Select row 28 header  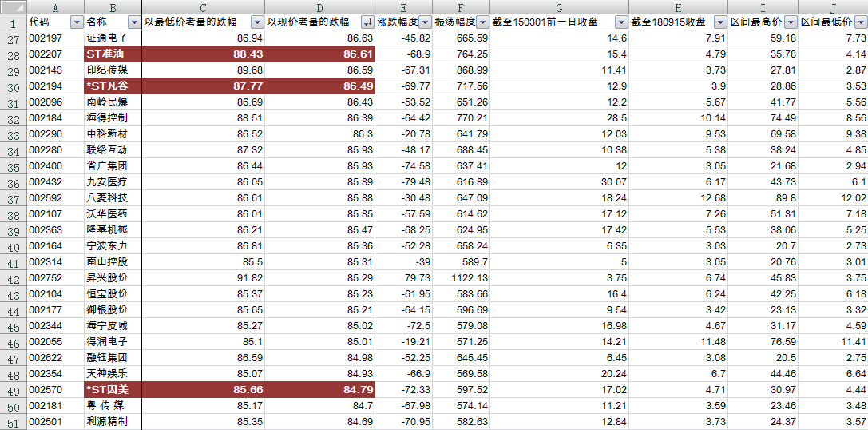pyautogui.click(x=13, y=54)
